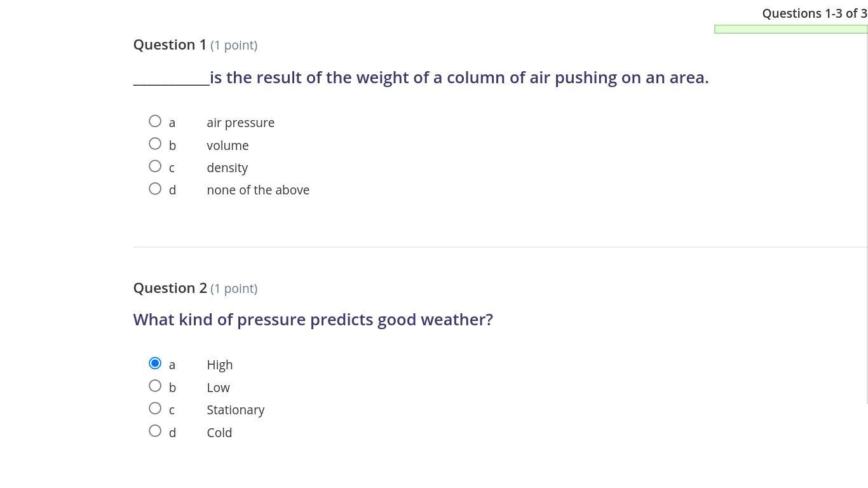This screenshot has width=868, height=488.
Task: Select the Cold radio button
Action: click(x=155, y=431)
